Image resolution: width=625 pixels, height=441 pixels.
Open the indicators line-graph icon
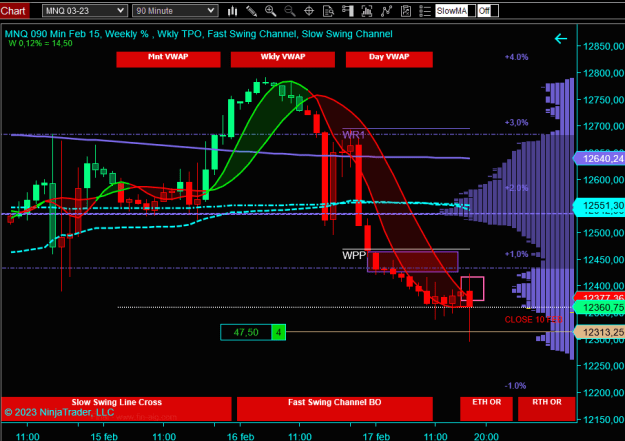click(x=386, y=11)
